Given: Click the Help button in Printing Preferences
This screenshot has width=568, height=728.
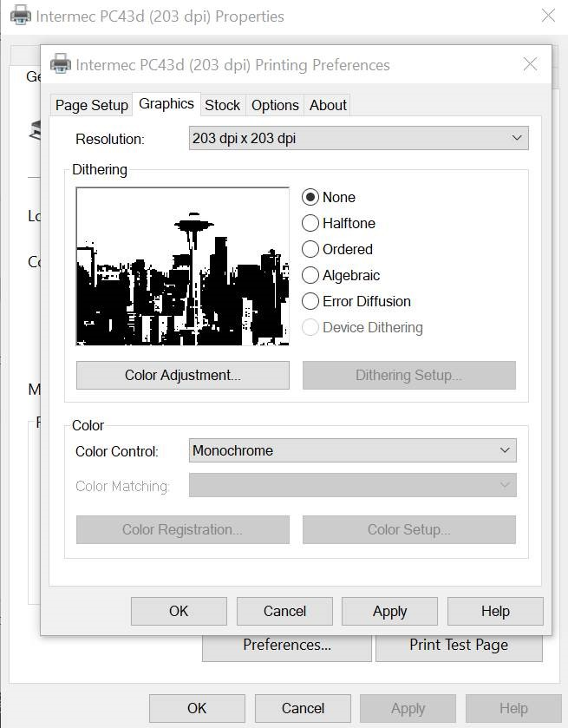Looking at the screenshot, I should coord(495,611).
